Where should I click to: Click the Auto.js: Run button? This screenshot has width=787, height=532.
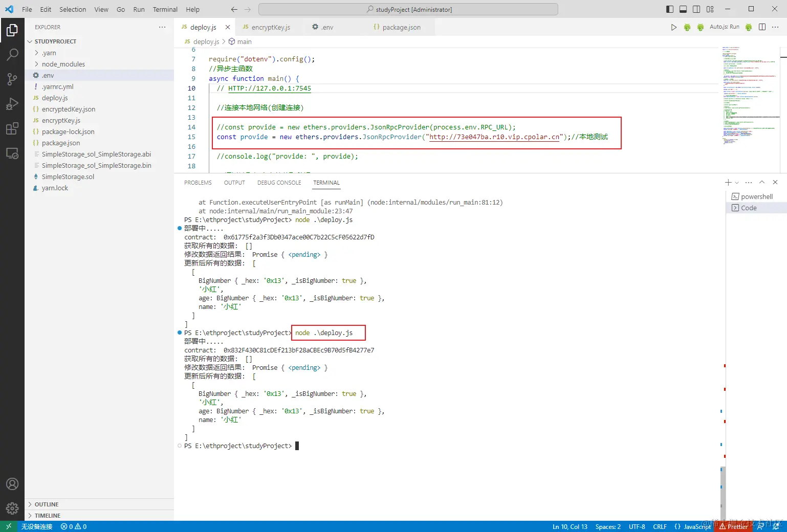pyautogui.click(x=725, y=27)
